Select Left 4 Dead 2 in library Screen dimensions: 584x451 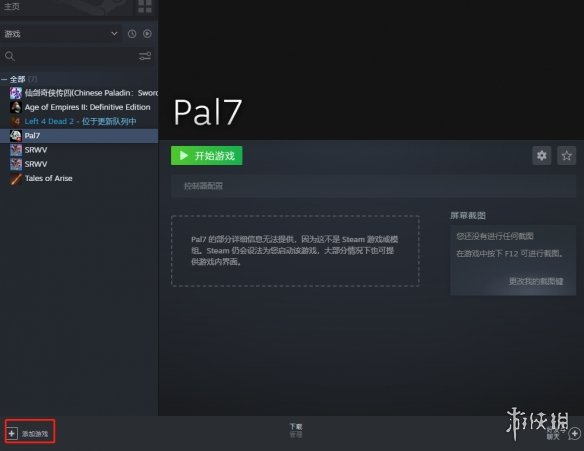(x=79, y=121)
